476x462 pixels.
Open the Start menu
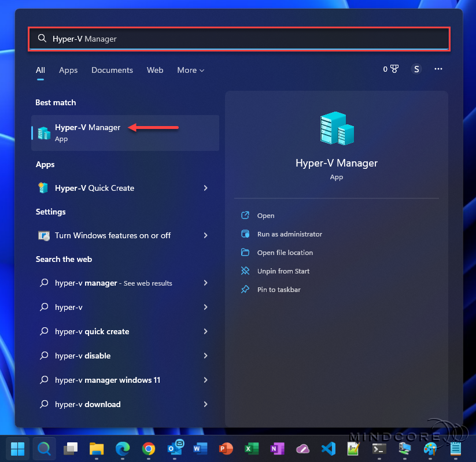17,449
